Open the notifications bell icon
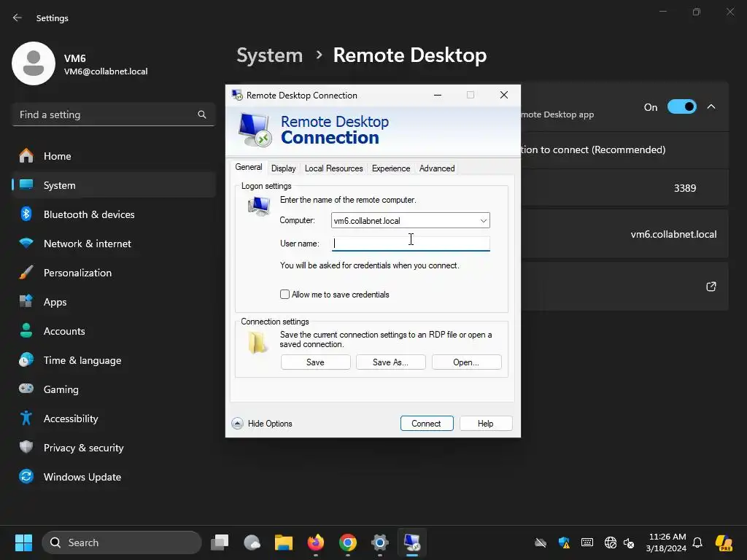Viewport: 747px width, 560px height. [697, 542]
